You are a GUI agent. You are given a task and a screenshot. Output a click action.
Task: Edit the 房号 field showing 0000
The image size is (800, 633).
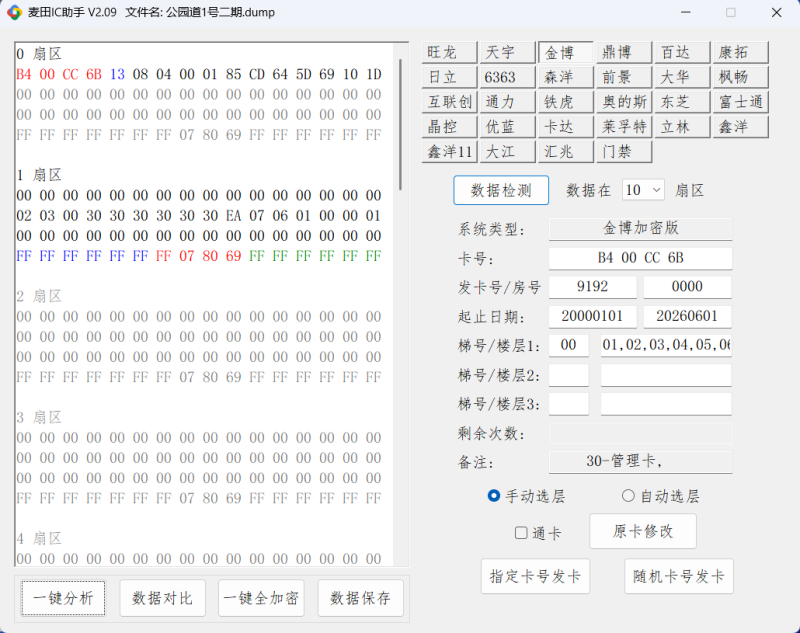(x=687, y=287)
